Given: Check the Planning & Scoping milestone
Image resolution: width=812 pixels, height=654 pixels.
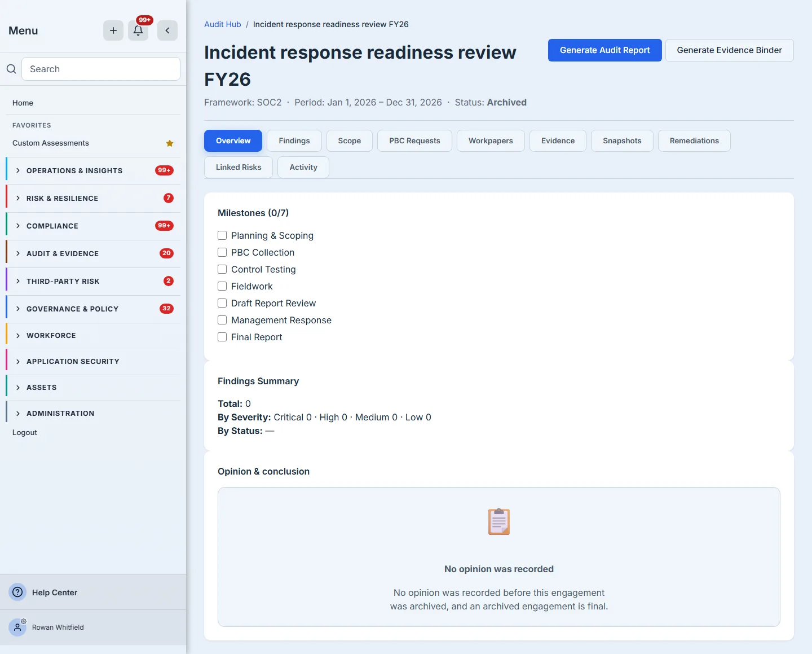Looking at the screenshot, I should click(222, 235).
